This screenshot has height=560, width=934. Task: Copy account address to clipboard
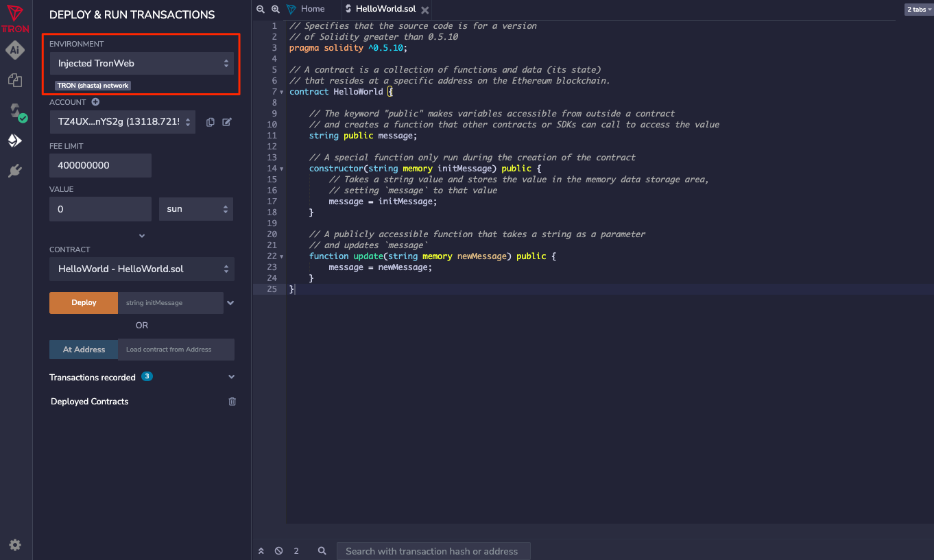tap(211, 122)
